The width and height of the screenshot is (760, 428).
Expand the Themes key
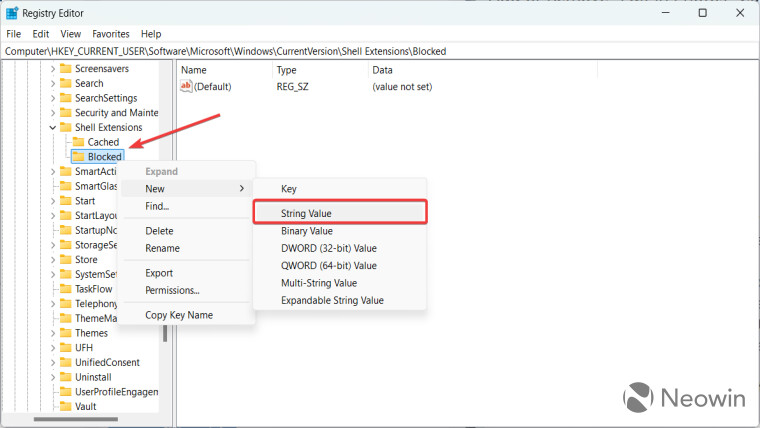tap(53, 333)
